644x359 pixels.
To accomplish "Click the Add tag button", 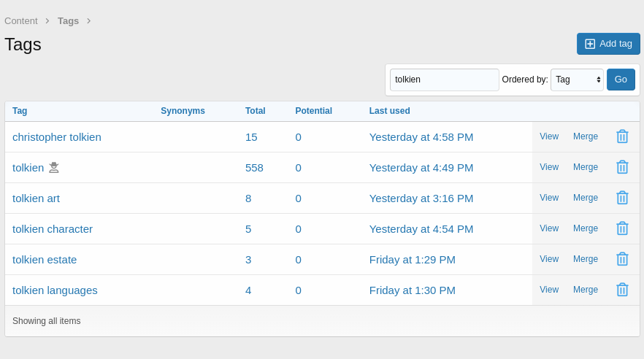I will [608, 44].
